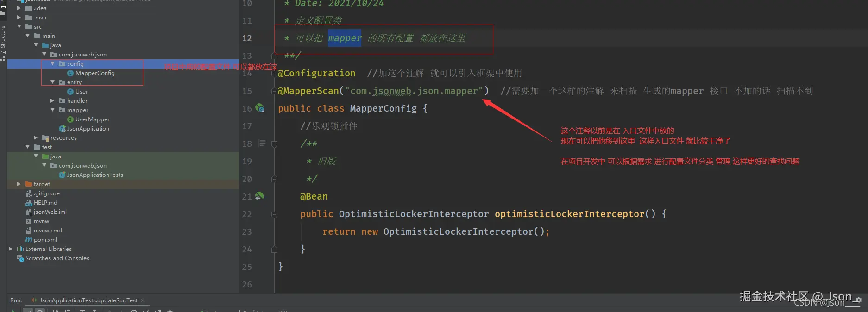Click optimisticLockerInterceptor method name on line 22
This screenshot has width=868, height=312.
coord(570,214)
